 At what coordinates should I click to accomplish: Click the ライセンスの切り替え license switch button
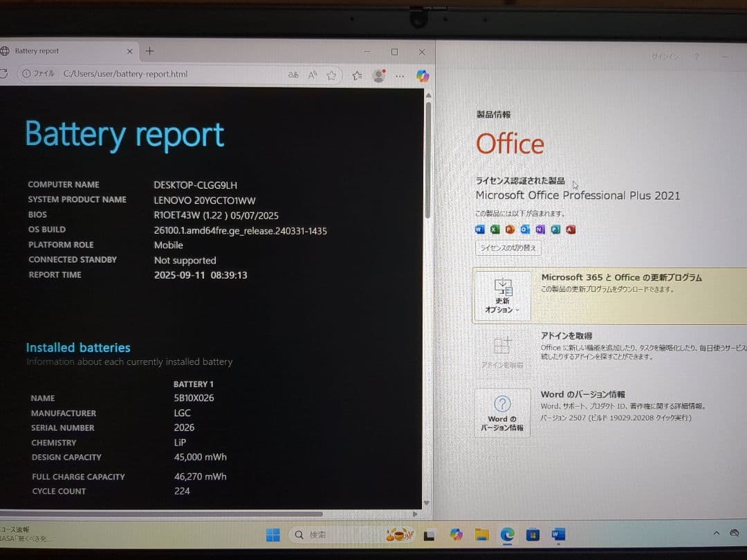(x=508, y=248)
